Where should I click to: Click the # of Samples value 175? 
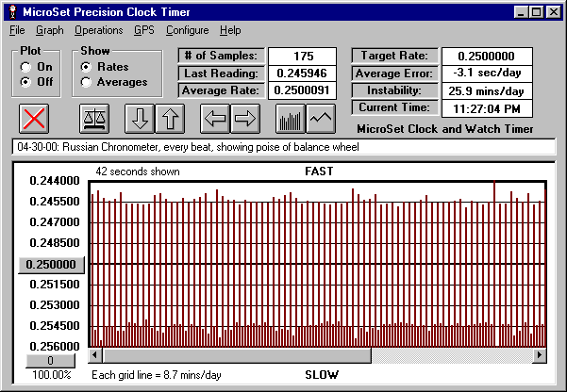(303, 57)
